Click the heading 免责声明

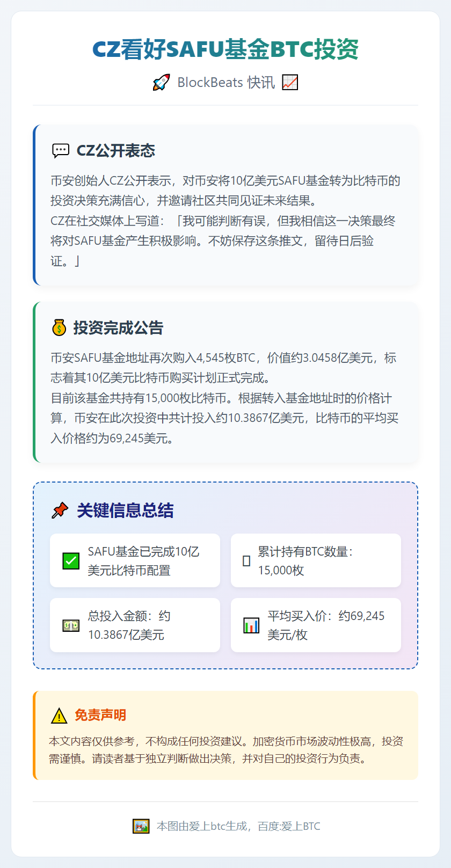100,716
